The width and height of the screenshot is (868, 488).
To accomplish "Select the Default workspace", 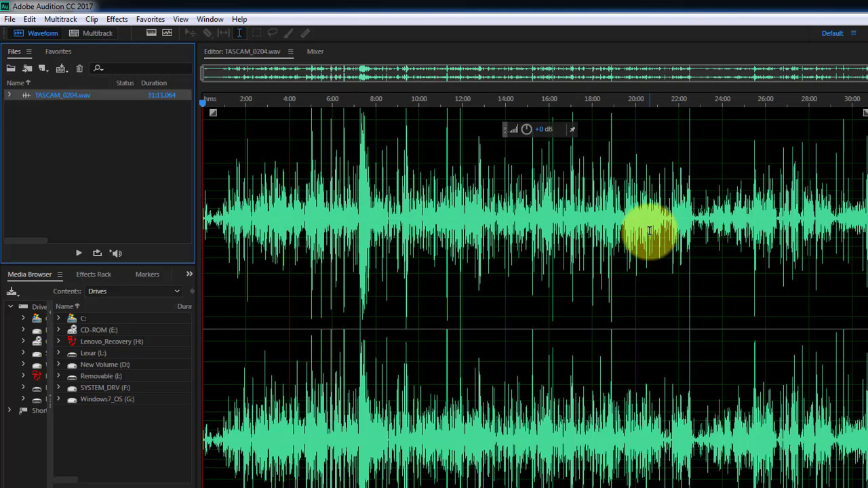I will tap(832, 33).
